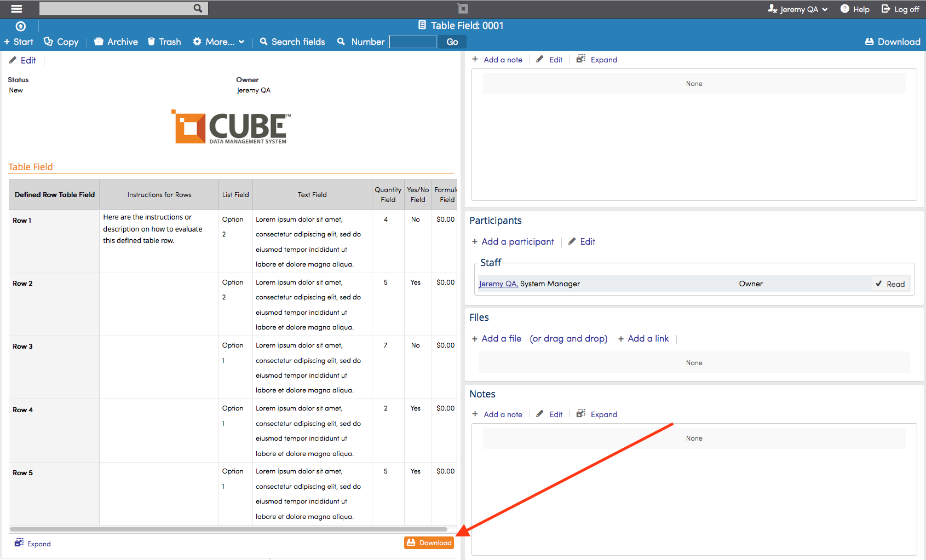926x560 pixels.
Task: Expand the Table Field section
Action: [32, 543]
